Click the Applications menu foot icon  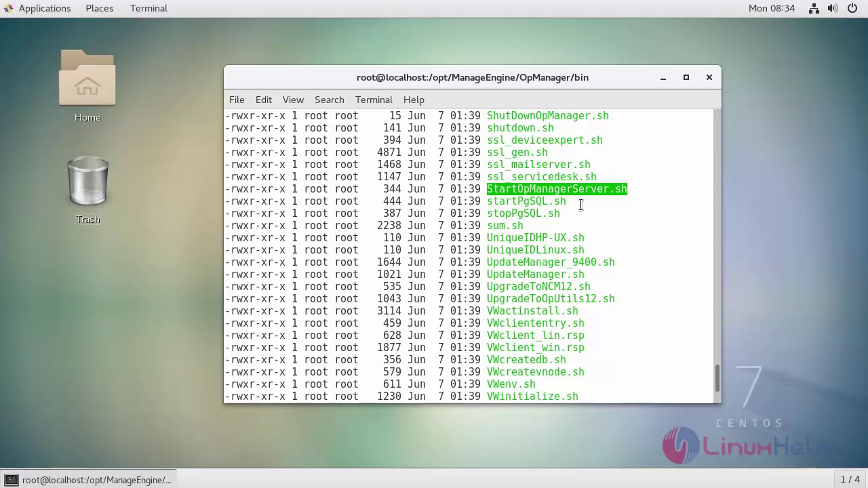tap(9, 8)
